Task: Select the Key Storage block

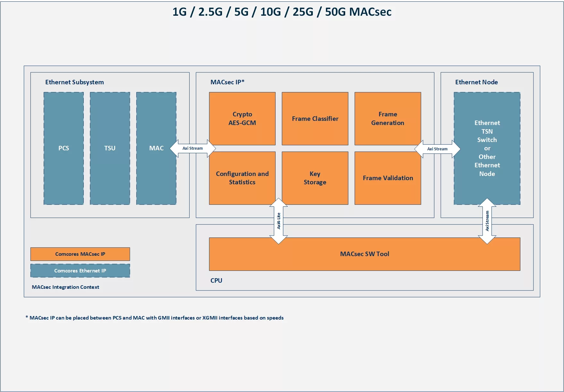Action: [315, 178]
